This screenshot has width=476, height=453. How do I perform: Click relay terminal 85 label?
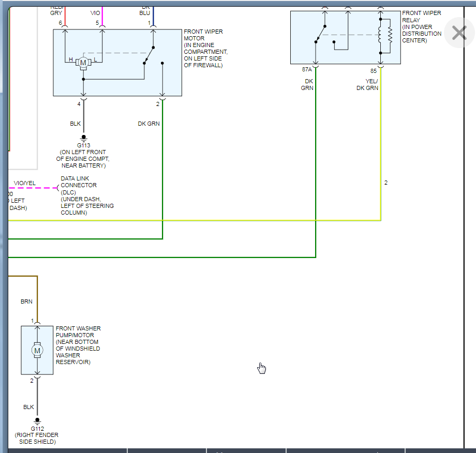pos(374,70)
